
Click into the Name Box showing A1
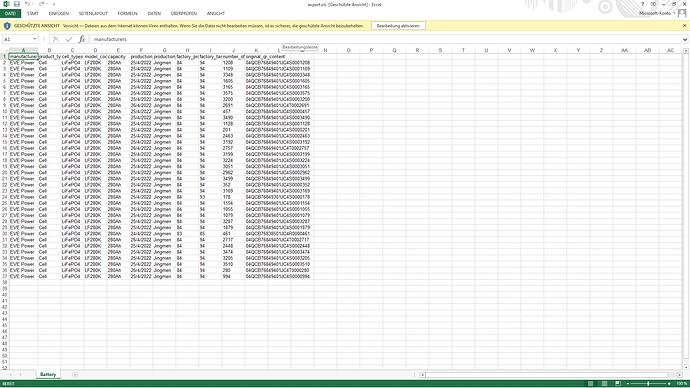click(x=17, y=39)
